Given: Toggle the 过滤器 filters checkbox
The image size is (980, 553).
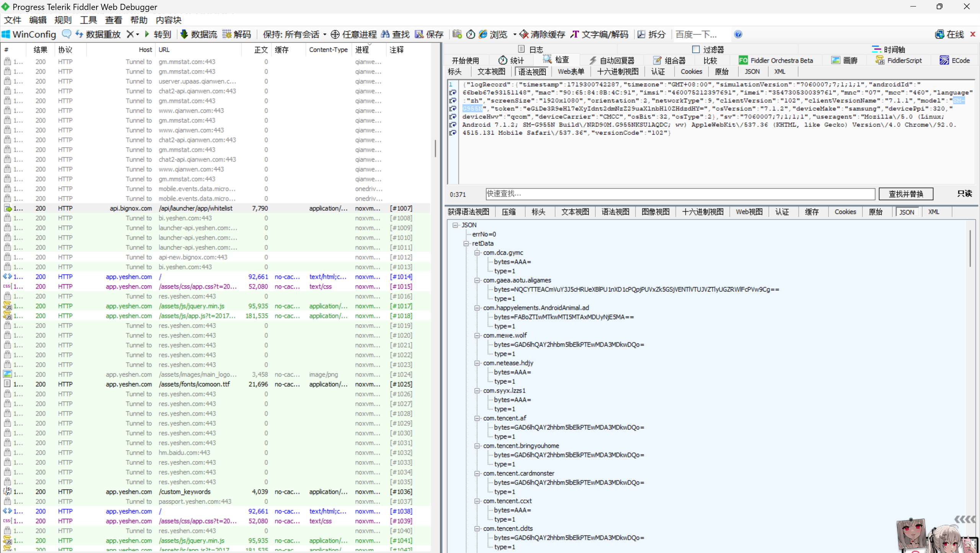Looking at the screenshot, I should coord(696,49).
